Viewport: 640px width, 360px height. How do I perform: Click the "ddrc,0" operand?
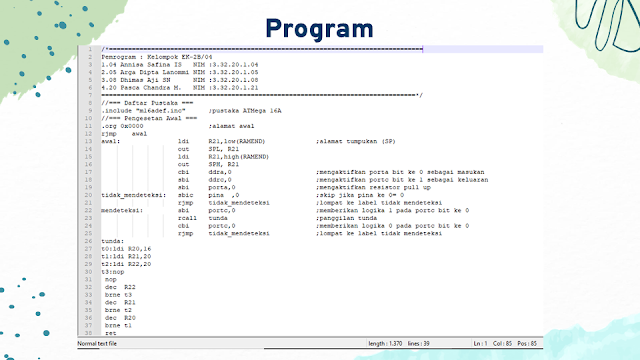pos(220,180)
